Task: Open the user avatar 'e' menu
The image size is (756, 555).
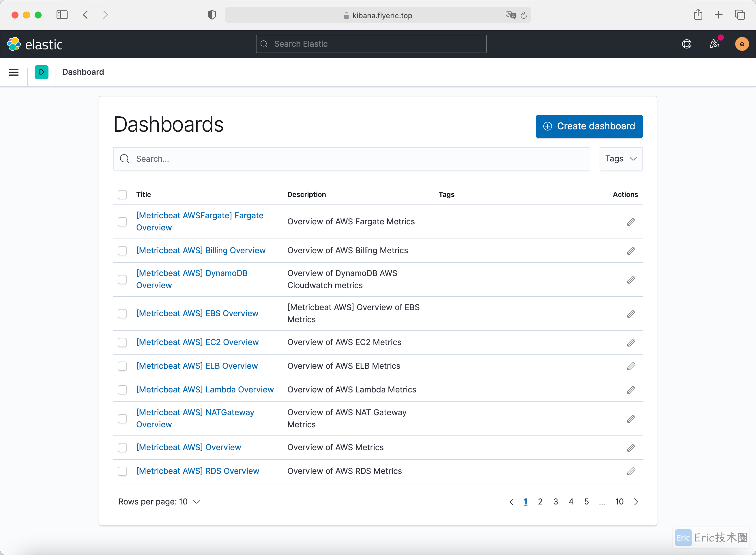Action: coord(742,44)
